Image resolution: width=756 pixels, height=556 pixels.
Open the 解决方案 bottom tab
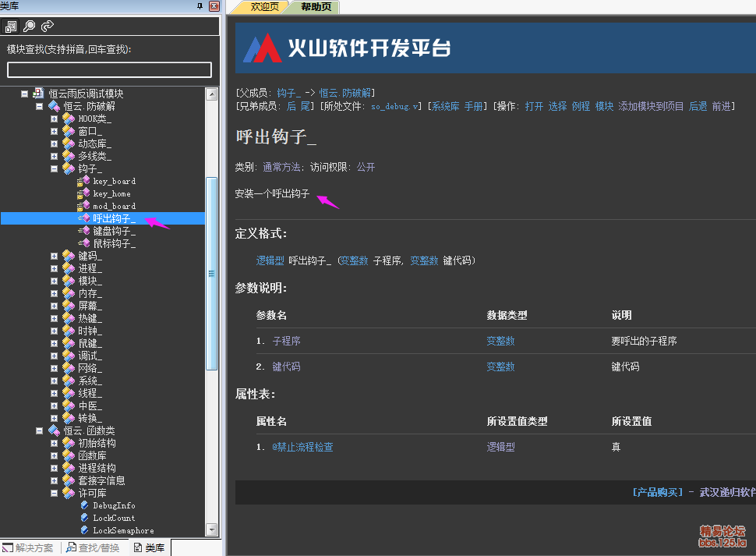coord(30,548)
